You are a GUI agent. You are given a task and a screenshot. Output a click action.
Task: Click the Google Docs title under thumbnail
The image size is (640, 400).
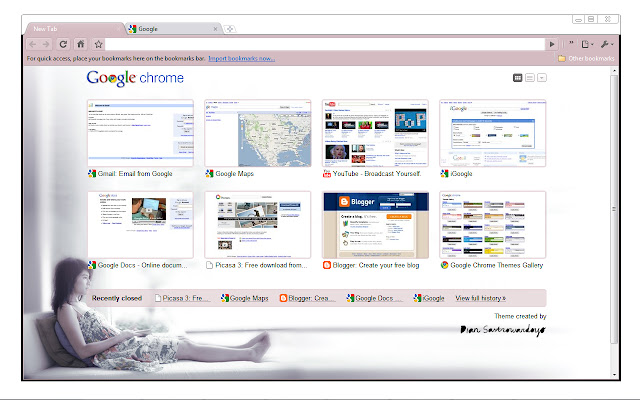pos(142,265)
